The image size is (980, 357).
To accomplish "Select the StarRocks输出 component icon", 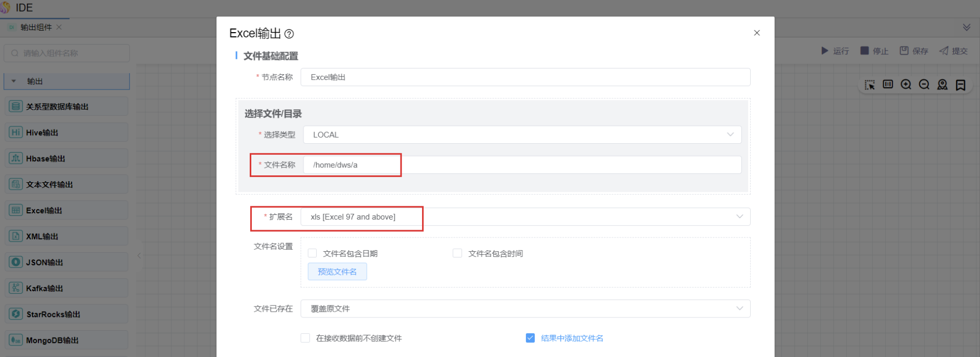I will (16, 314).
